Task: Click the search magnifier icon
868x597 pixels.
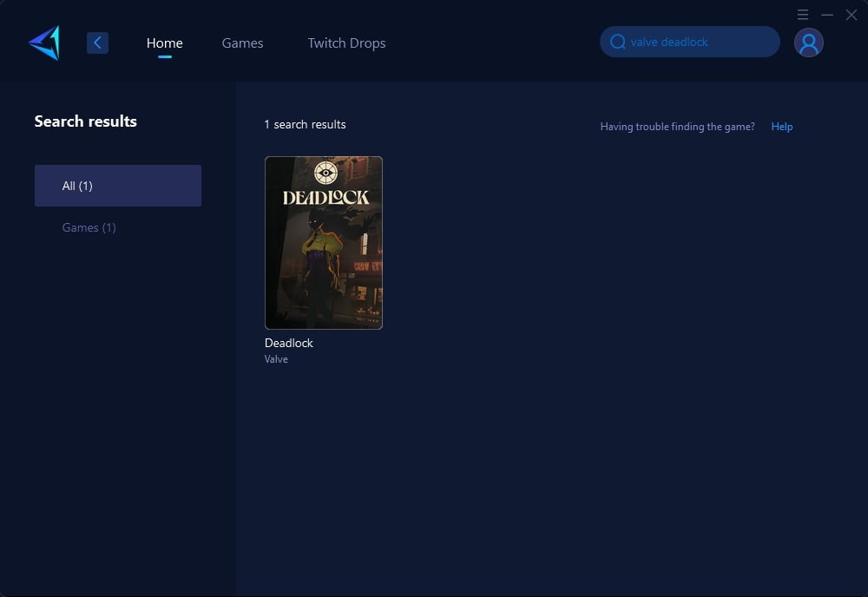Action: pos(618,42)
